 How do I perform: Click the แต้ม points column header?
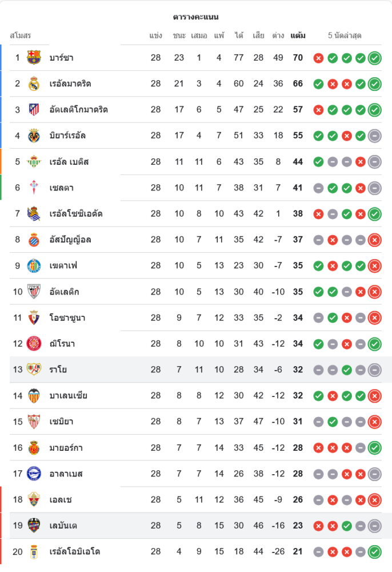(298, 35)
